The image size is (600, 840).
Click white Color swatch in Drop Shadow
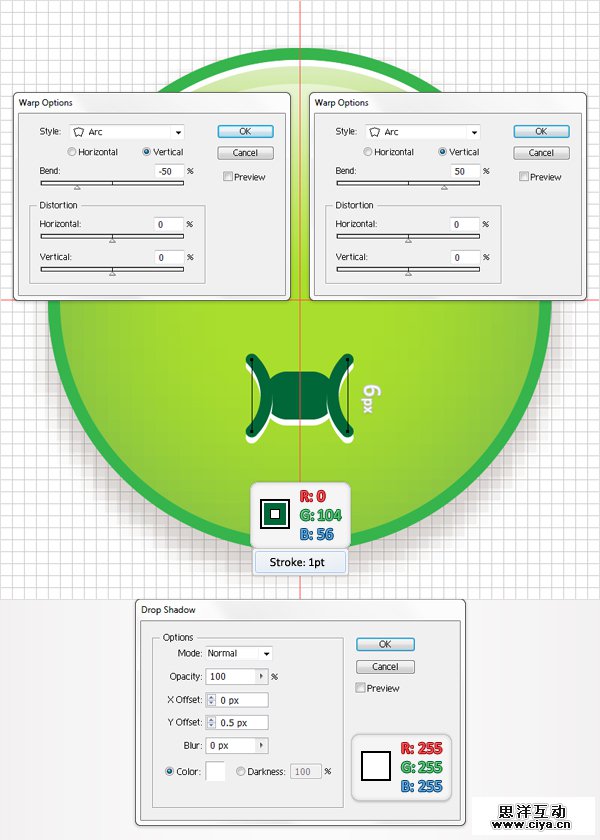(x=215, y=771)
